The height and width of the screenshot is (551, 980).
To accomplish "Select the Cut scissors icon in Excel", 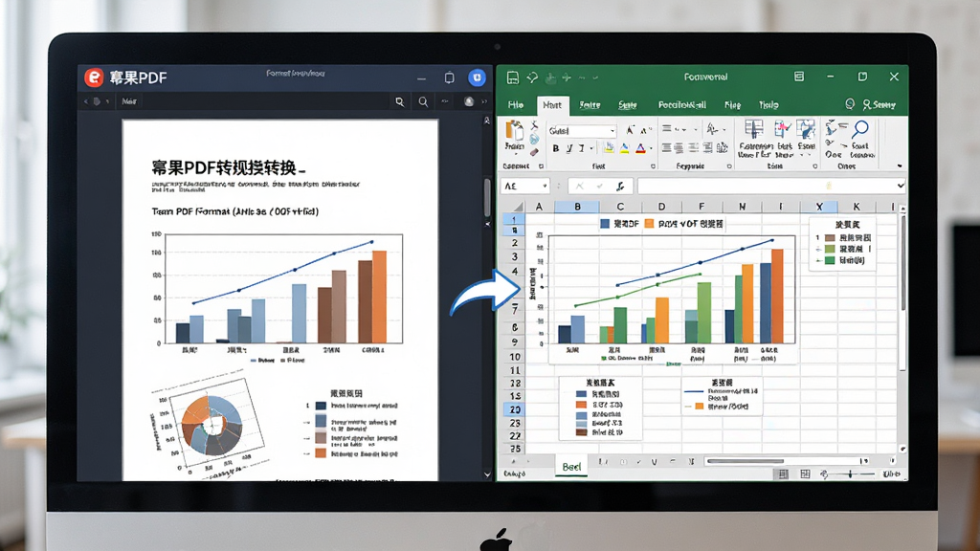I will (x=534, y=126).
